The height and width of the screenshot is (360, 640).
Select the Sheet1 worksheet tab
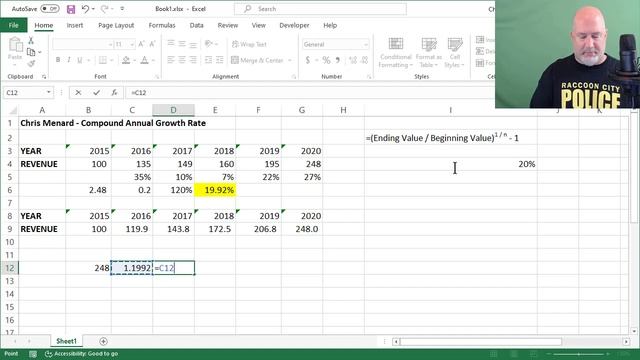tap(66, 341)
